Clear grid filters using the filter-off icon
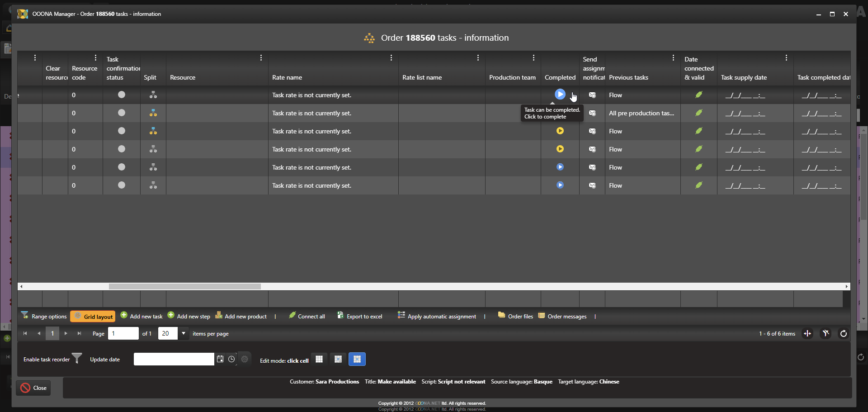 coord(826,334)
